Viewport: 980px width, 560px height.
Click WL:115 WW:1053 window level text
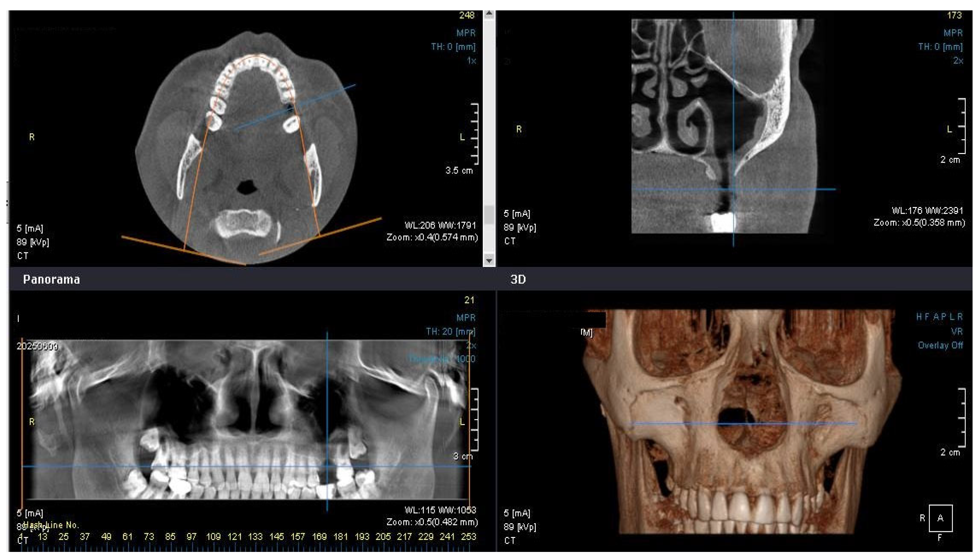coord(440,510)
